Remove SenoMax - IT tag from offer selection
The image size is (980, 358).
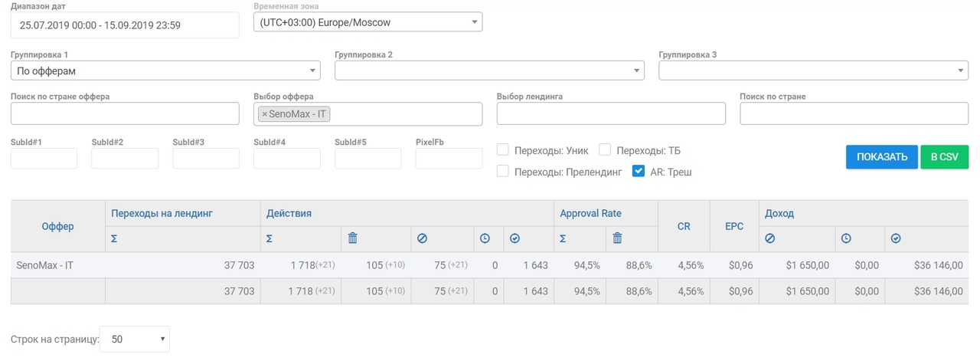(x=264, y=114)
